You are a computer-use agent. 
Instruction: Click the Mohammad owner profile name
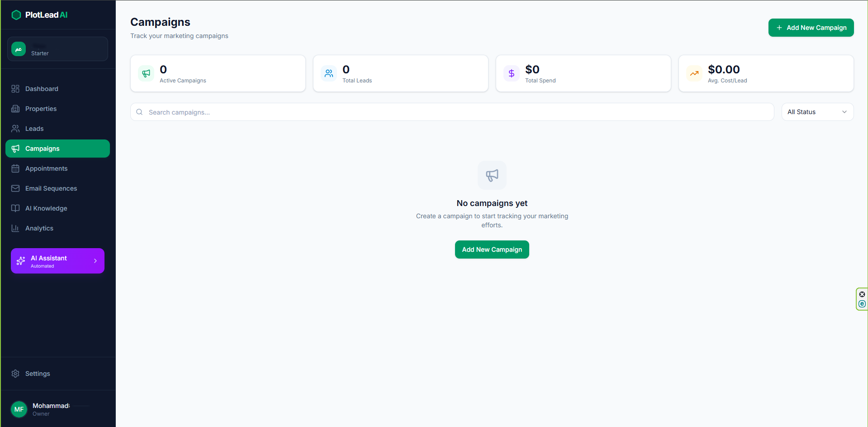(51, 406)
